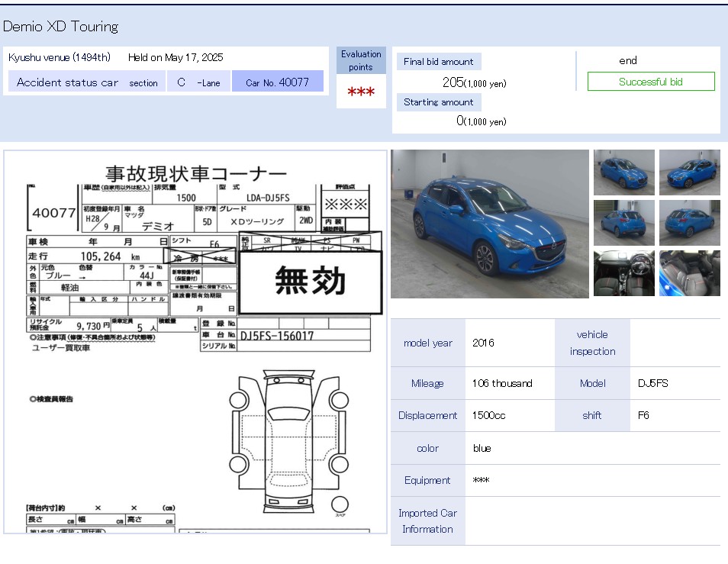
Task: View the rear-view thumbnail in the middle row, right
Action: click(x=690, y=223)
